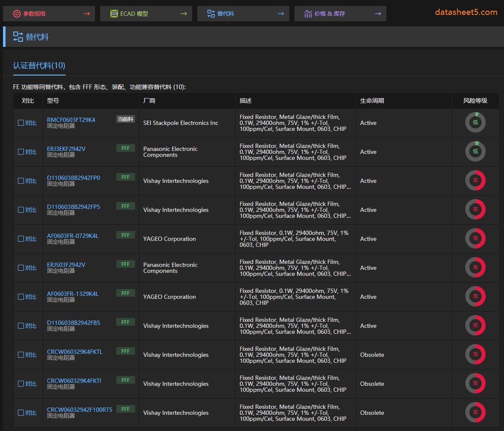Image resolution: width=504 pixels, height=431 pixels.
Task: Click the FFF badge for ERJ3EKF2942V
Action: [125, 148]
